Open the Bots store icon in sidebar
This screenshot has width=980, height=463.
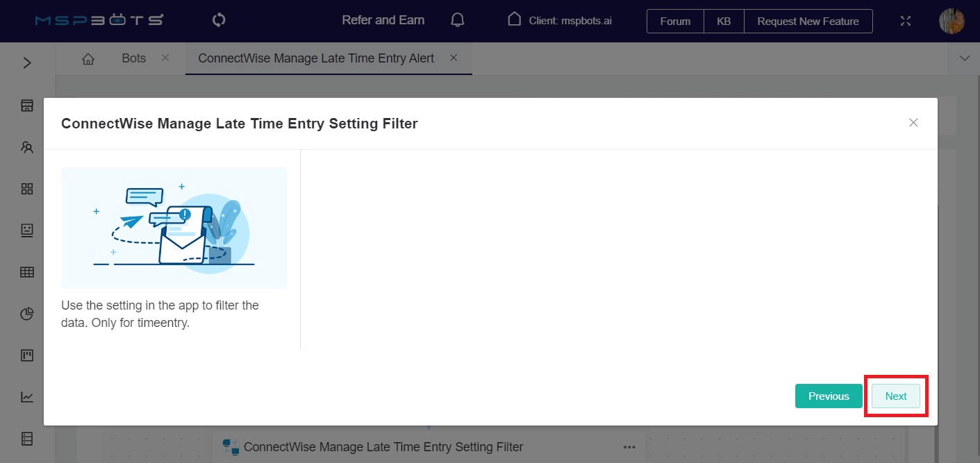tap(26, 105)
